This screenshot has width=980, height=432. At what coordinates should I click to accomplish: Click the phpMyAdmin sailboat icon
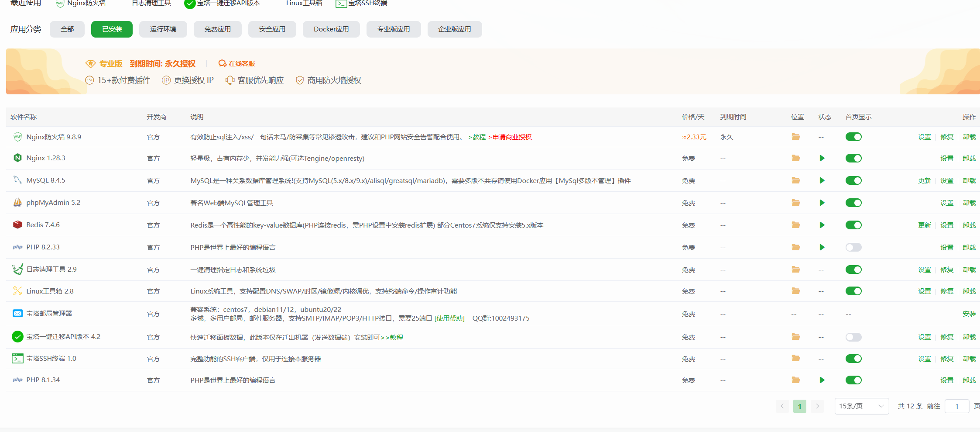tap(17, 202)
